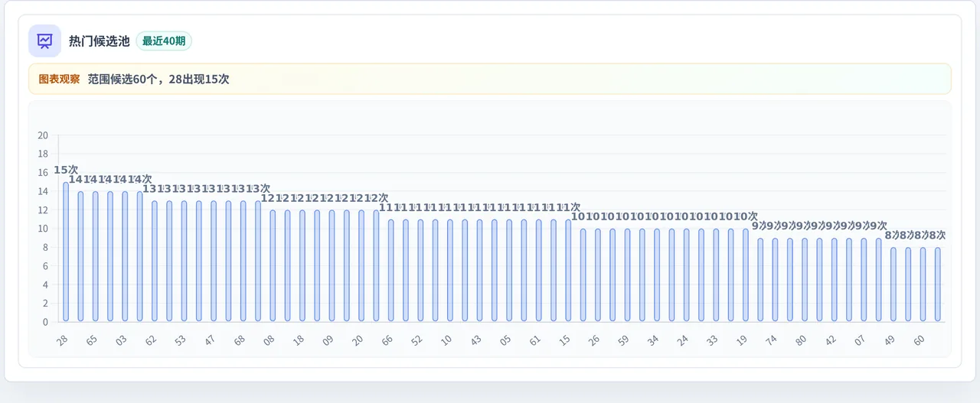The width and height of the screenshot is (980, 403).
Task: Click the 热门候选池 title text
Action: coord(100,41)
